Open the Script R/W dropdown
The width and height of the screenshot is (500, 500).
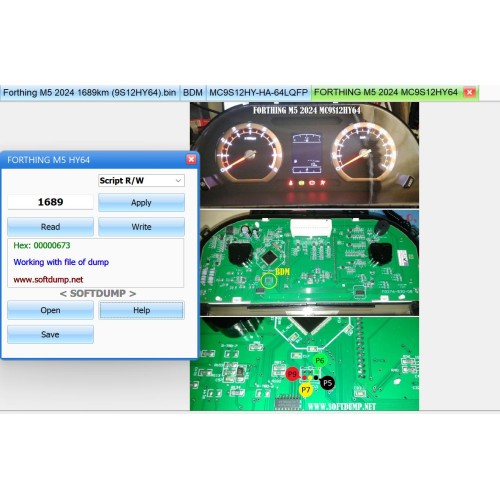tap(141, 181)
